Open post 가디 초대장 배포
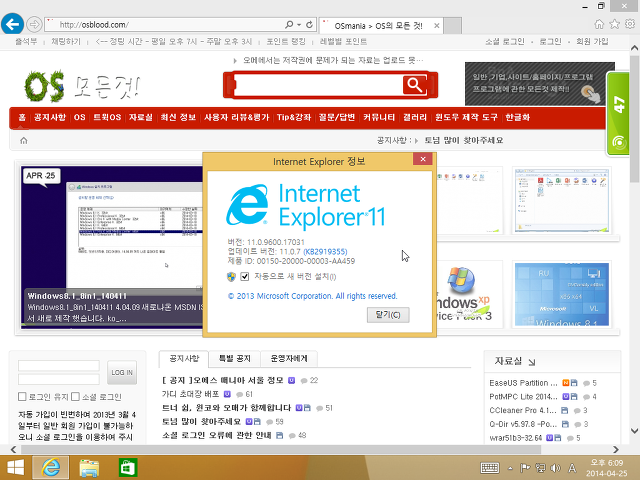 [x=191, y=394]
